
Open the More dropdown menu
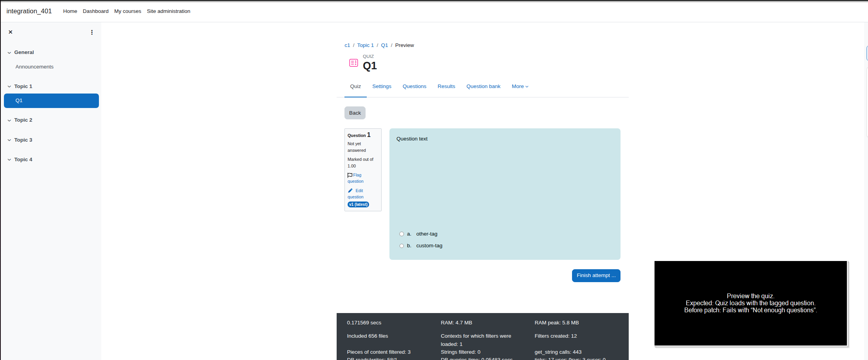coord(520,86)
